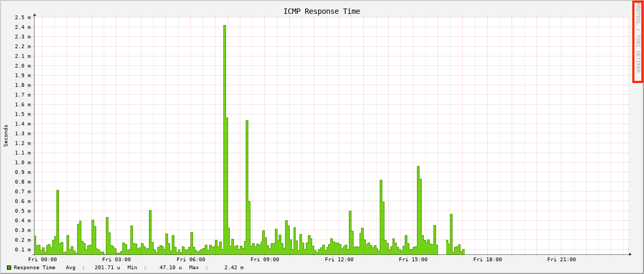Click the 2.5 m Y-axis tick label
Image resolution: width=644 pixels, height=274 pixels.
click(23, 18)
